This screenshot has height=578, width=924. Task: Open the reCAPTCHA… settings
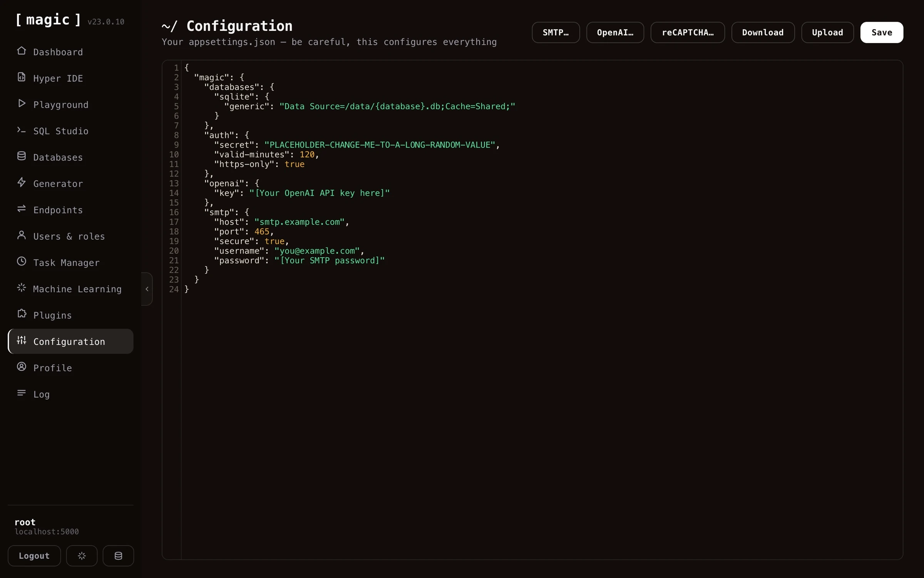[688, 32]
